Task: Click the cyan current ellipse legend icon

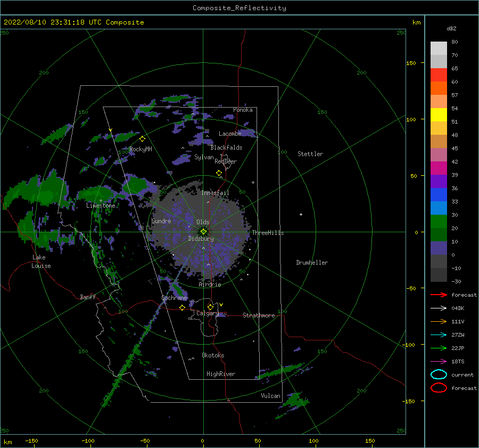Action: coord(439,374)
